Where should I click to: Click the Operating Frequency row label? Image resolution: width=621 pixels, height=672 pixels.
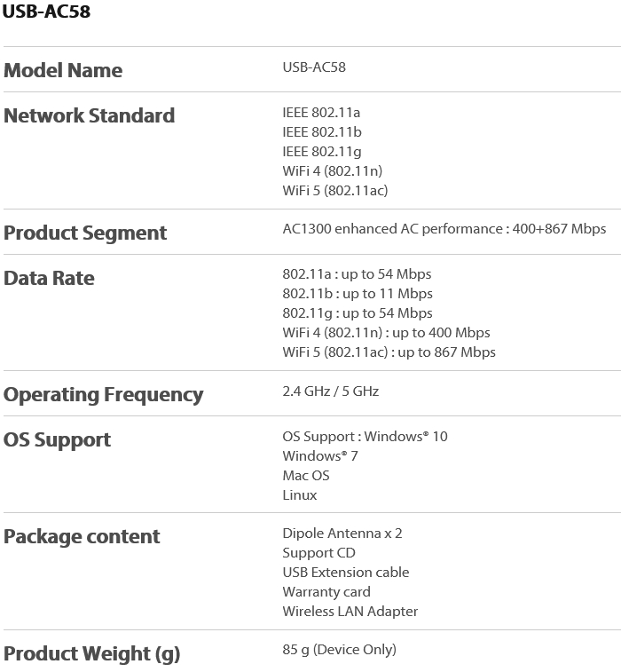coord(104,394)
